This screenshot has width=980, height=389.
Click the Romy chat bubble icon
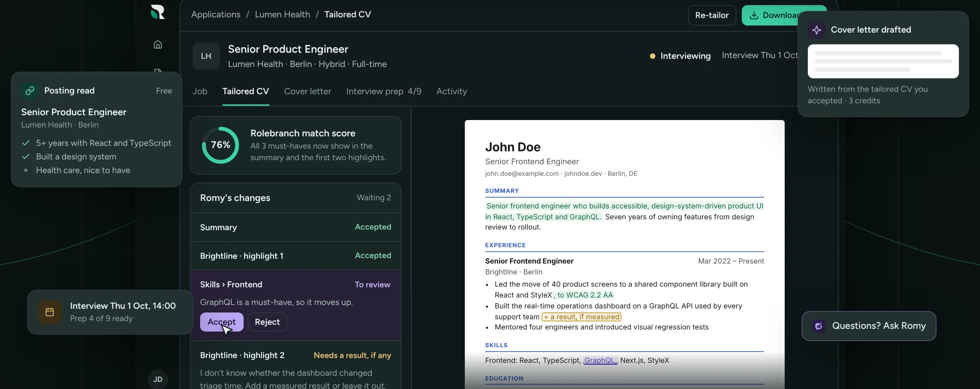819,326
